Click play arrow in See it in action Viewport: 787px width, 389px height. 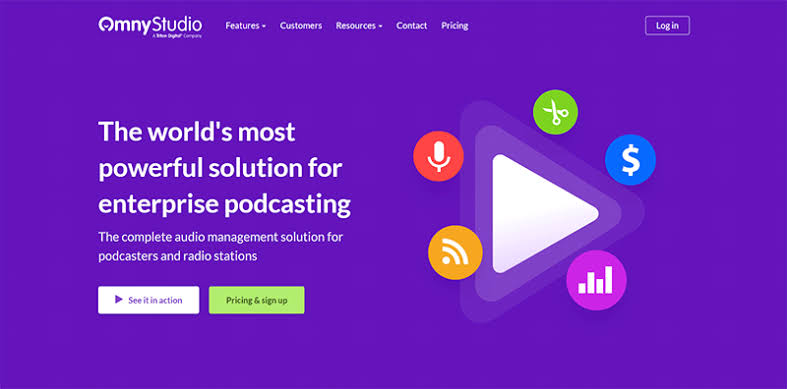(119, 300)
